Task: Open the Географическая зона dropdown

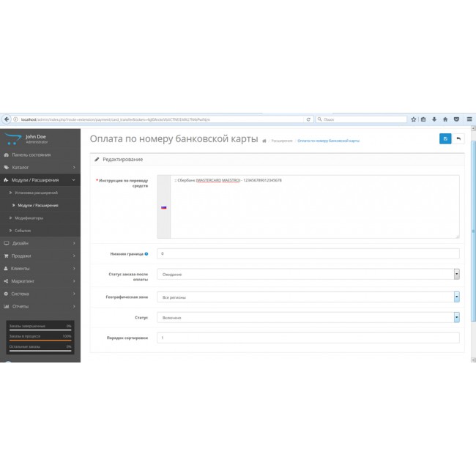Action: point(308,297)
